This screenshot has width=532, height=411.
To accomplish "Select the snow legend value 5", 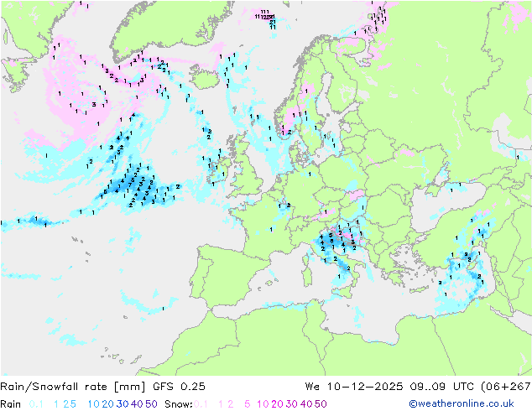I will [248, 404].
